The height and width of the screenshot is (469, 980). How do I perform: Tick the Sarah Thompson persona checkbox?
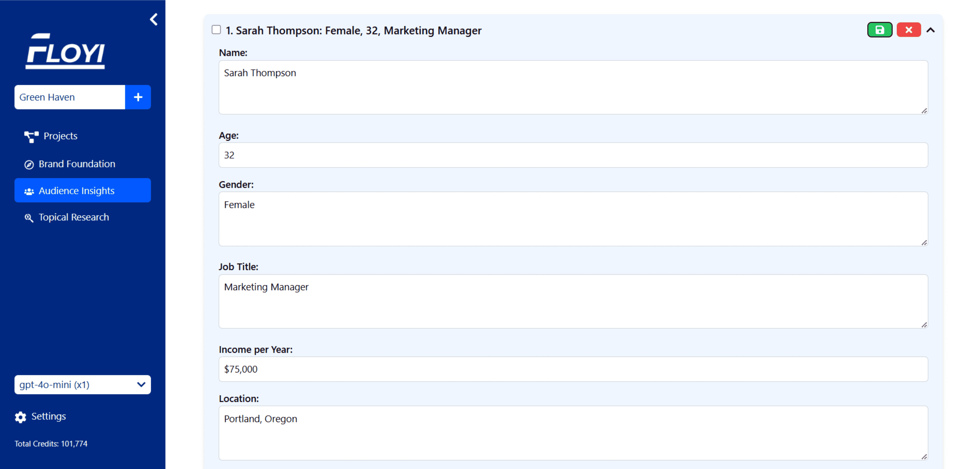(x=216, y=30)
